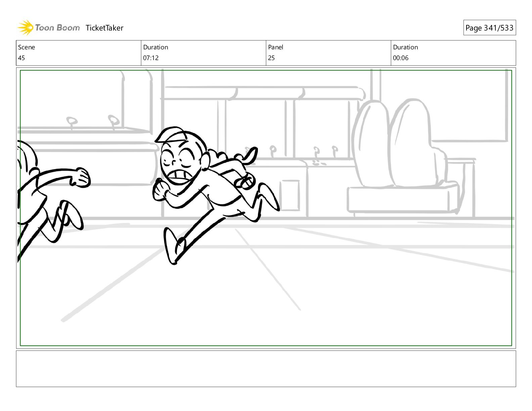
Task: Click the Toon Boom wordmark text
Action: (57, 28)
